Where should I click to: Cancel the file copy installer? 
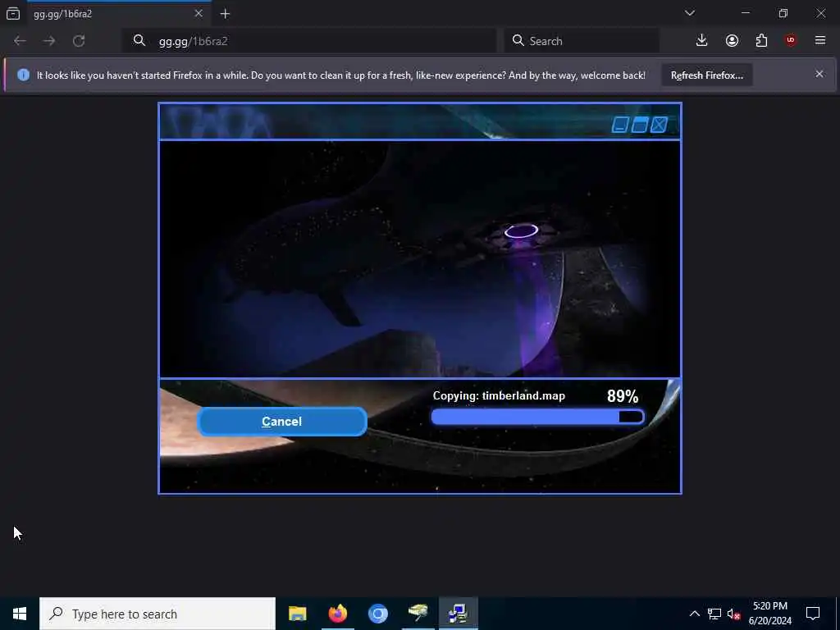point(282,422)
